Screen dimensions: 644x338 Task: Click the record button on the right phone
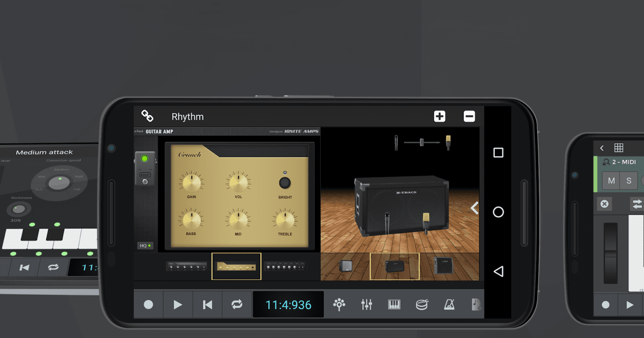point(605,305)
